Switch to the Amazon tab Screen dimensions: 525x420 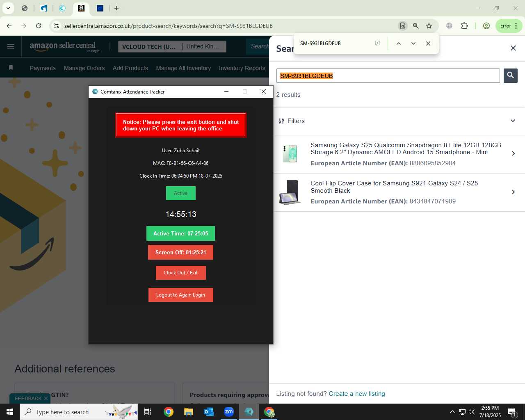[x=81, y=8]
